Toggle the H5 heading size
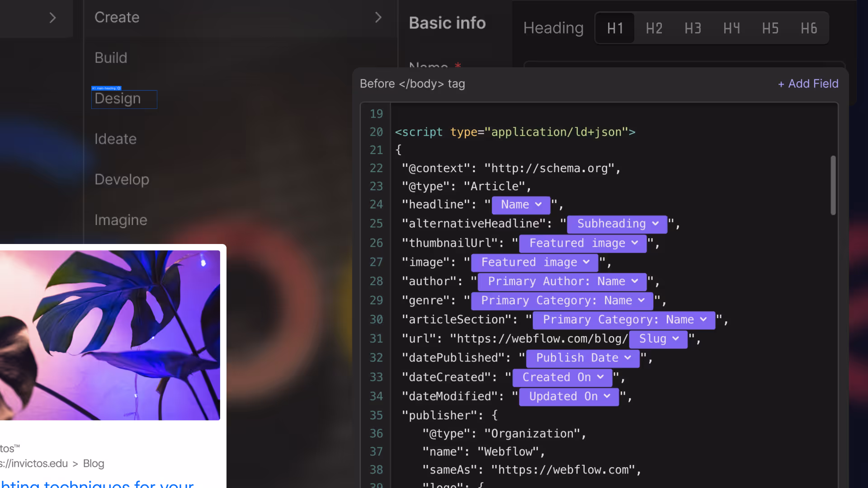 pyautogui.click(x=770, y=28)
